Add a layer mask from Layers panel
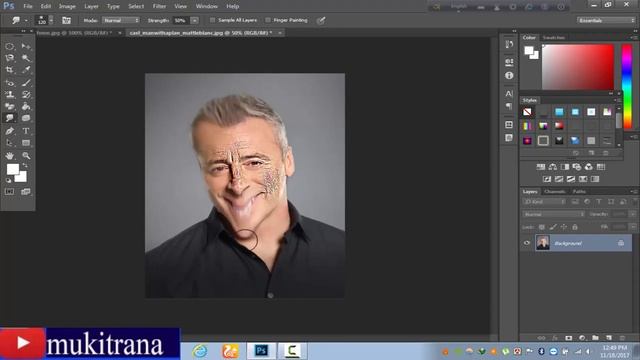640x360 pixels. click(569, 338)
